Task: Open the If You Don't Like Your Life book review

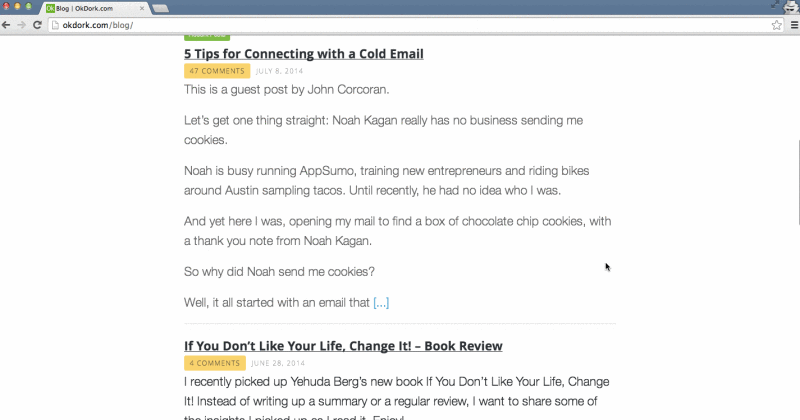Action: 343,345
